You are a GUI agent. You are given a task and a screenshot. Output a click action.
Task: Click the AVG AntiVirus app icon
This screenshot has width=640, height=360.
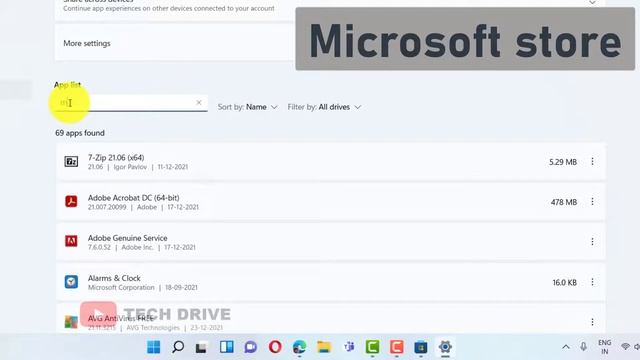coord(71,322)
